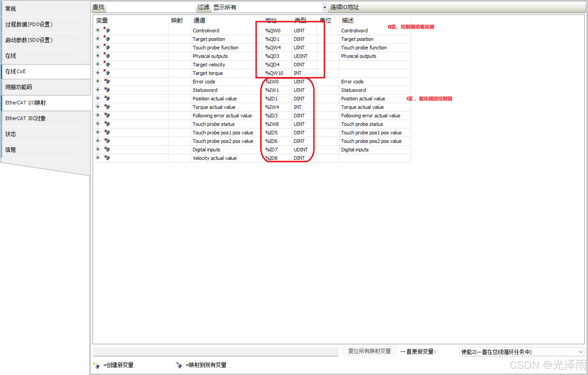Screen dimensions: 588x375
Task: Click the Velocity actual value row icon
Action: [x=107, y=158]
